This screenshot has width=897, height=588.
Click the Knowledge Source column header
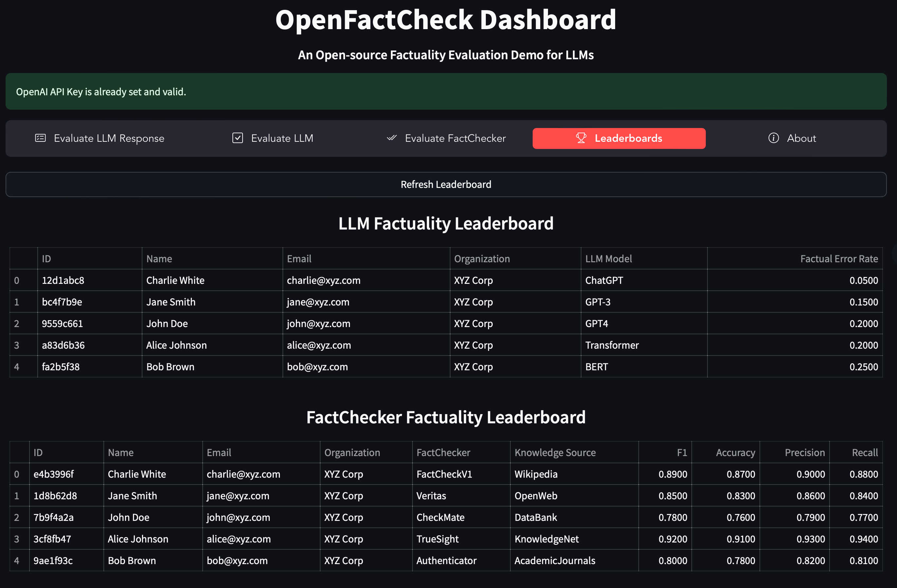[574, 452]
